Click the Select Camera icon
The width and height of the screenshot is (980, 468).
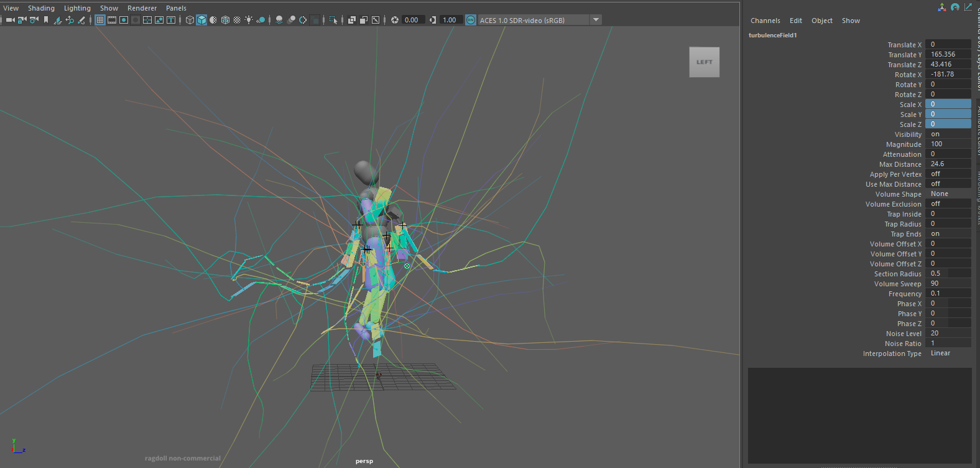[10, 20]
